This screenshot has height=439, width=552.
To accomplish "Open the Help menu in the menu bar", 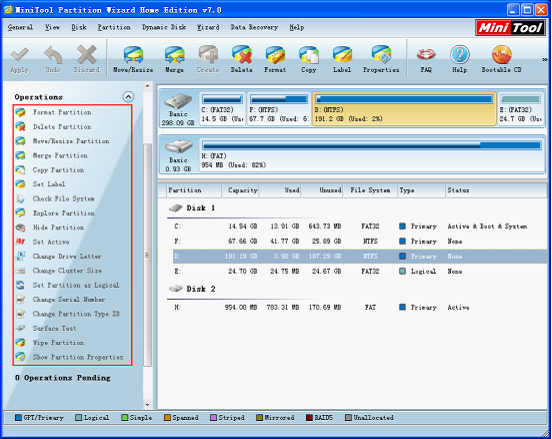I will [297, 27].
